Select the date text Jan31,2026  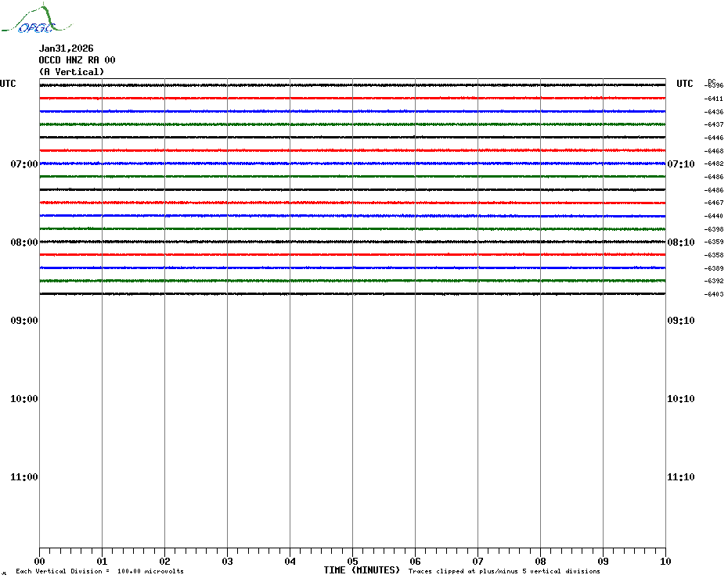pos(66,48)
